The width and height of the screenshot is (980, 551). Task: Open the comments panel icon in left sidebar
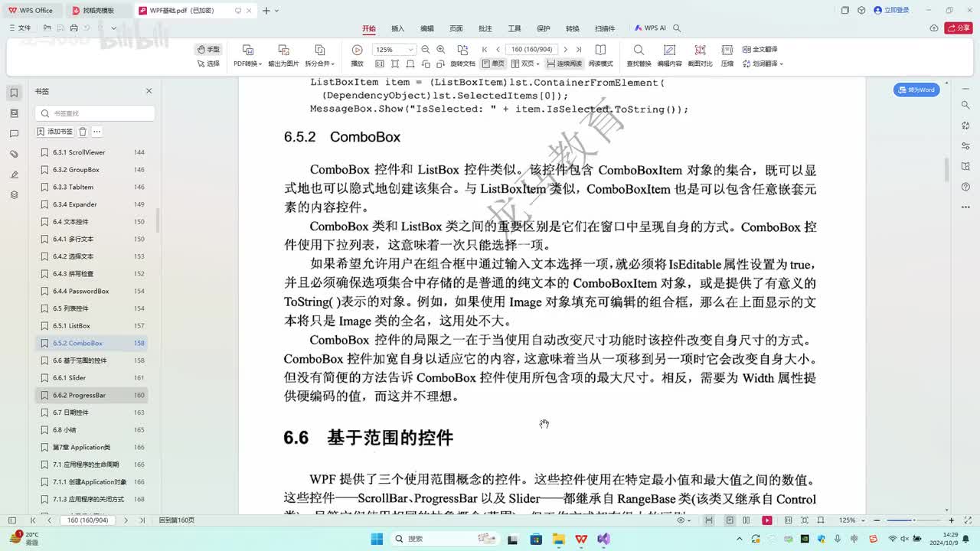[14, 134]
